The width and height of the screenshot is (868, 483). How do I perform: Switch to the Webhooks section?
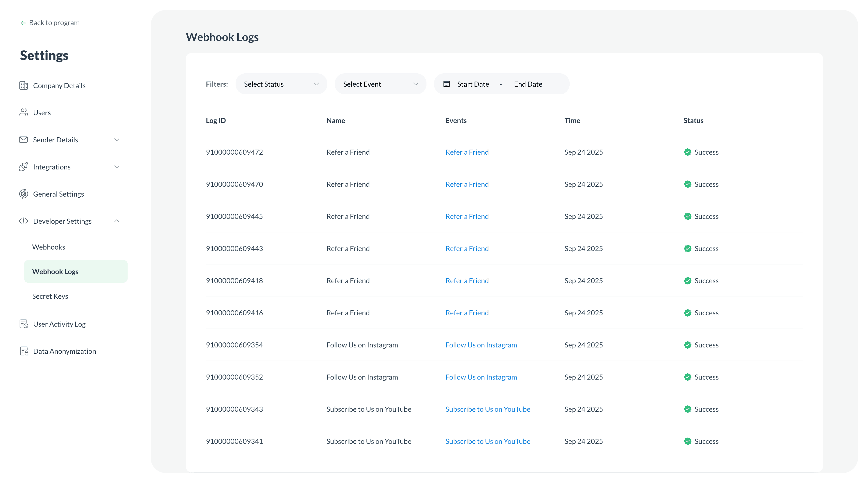coord(48,247)
